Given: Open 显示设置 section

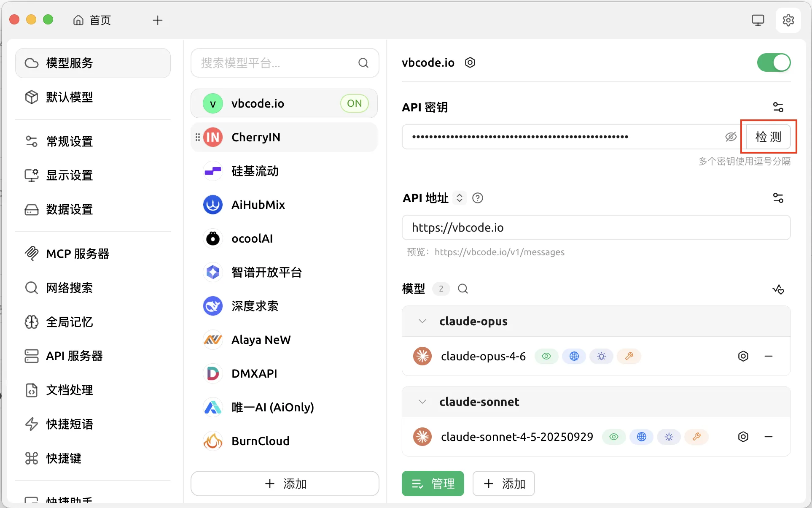Looking at the screenshot, I should (93, 175).
